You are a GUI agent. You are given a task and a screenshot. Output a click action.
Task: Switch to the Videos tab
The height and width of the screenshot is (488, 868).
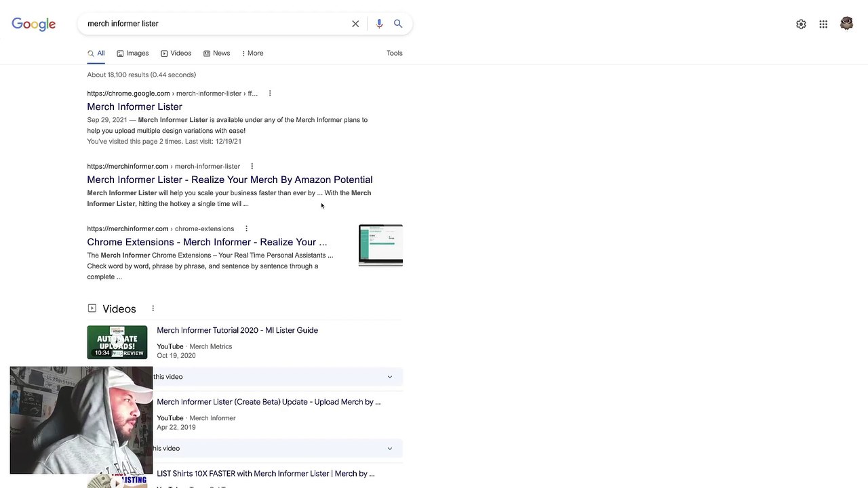coord(176,53)
